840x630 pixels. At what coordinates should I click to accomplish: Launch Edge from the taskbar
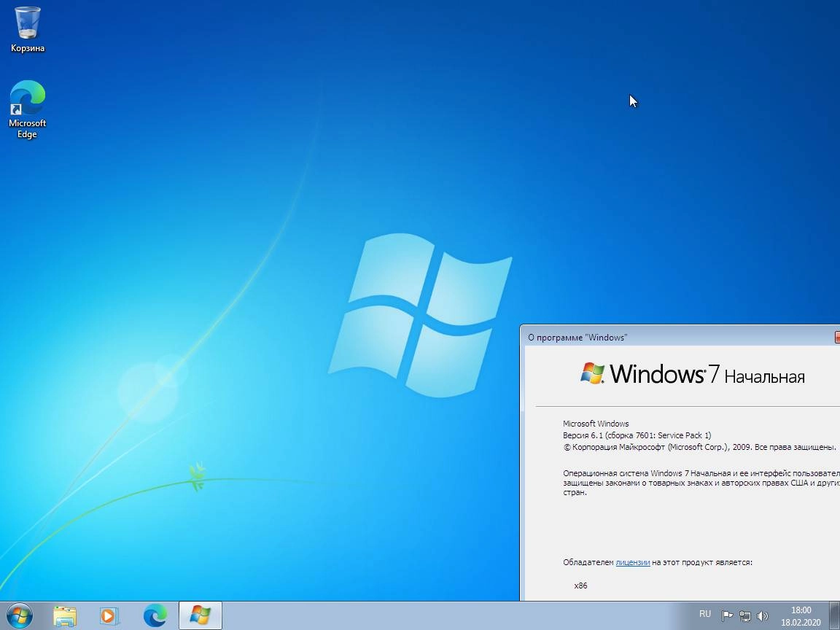pos(155,616)
